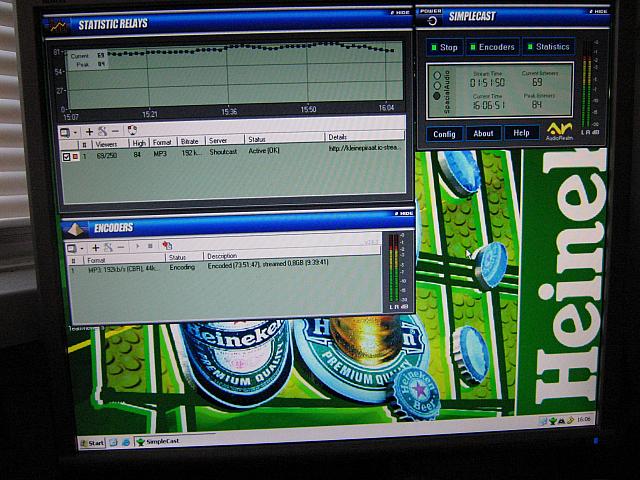Click the Power icon in SimpleCast
The height and width of the screenshot is (480, 640).
(431, 21)
